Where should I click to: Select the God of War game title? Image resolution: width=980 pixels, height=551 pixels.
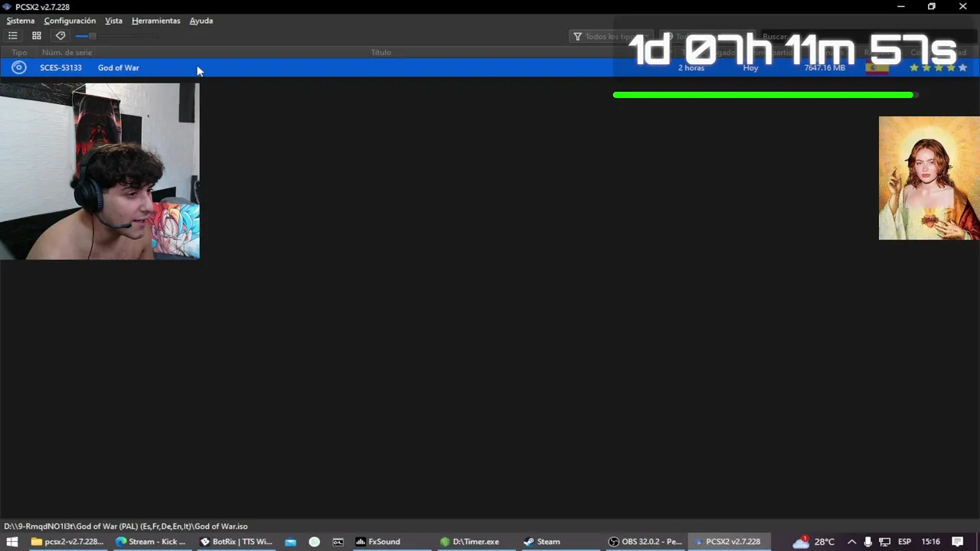[119, 68]
